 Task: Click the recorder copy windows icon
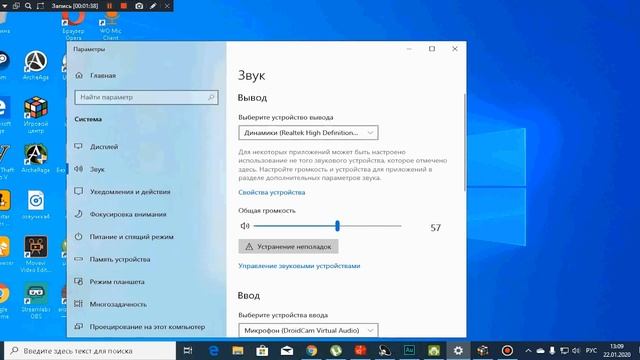pos(16,6)
